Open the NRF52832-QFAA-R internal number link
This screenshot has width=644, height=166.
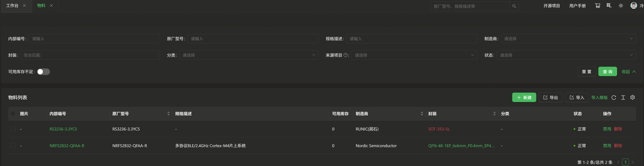(67, 146)
